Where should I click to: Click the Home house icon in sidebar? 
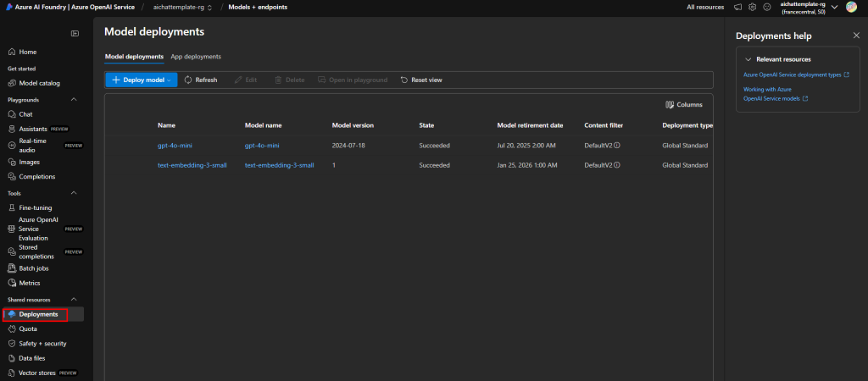pyautogui.click(x=12, y=52)
